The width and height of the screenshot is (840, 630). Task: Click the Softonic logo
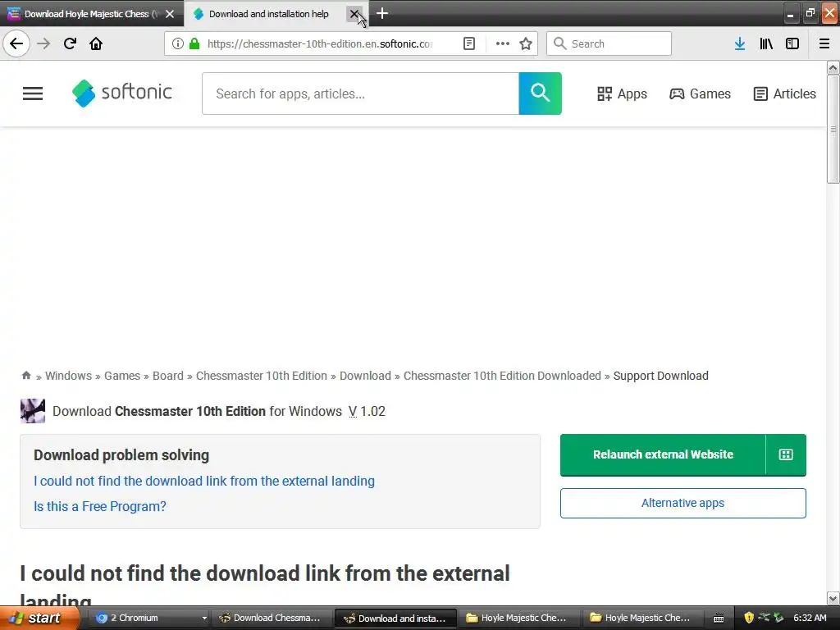[x=122, y=94]
